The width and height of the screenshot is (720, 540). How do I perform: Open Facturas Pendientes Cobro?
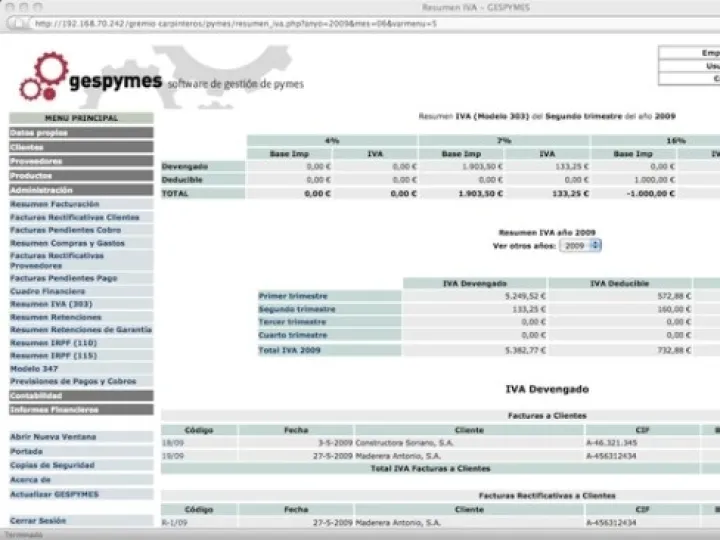tap(66, 230)
